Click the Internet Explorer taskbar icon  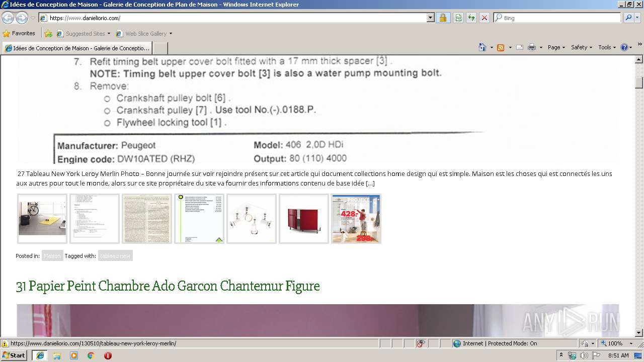[40, 355]
